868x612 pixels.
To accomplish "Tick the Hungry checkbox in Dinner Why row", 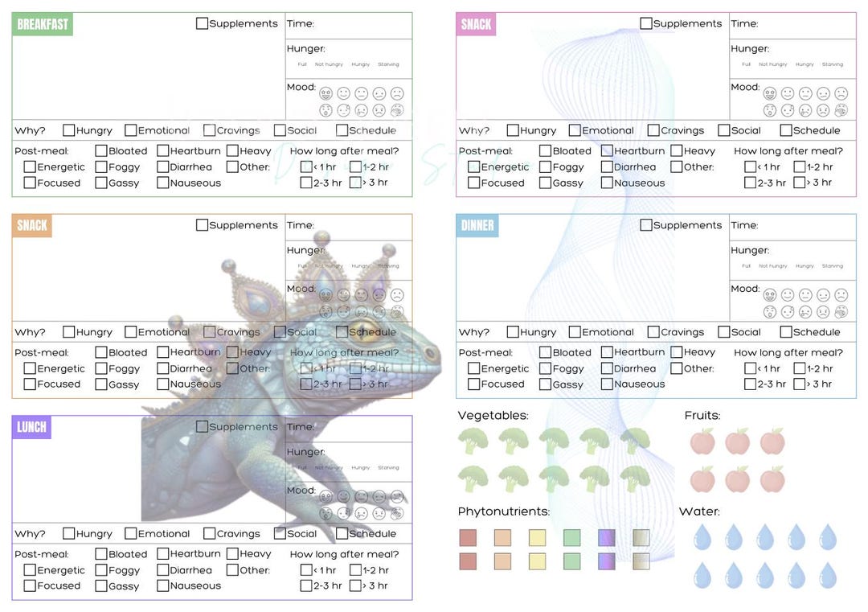I will point(513,332).
